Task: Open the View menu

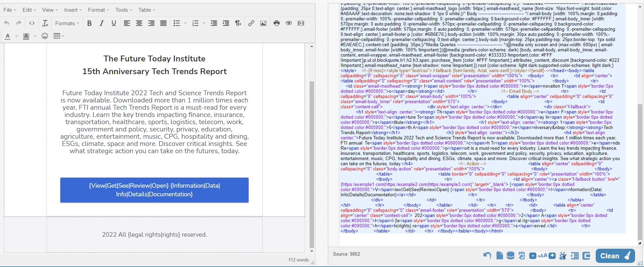Action: click(50, 10)
